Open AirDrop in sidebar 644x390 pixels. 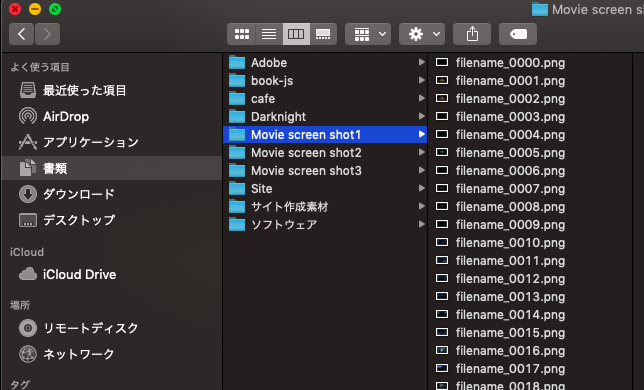pyautogui.click(x=54, y=116)
